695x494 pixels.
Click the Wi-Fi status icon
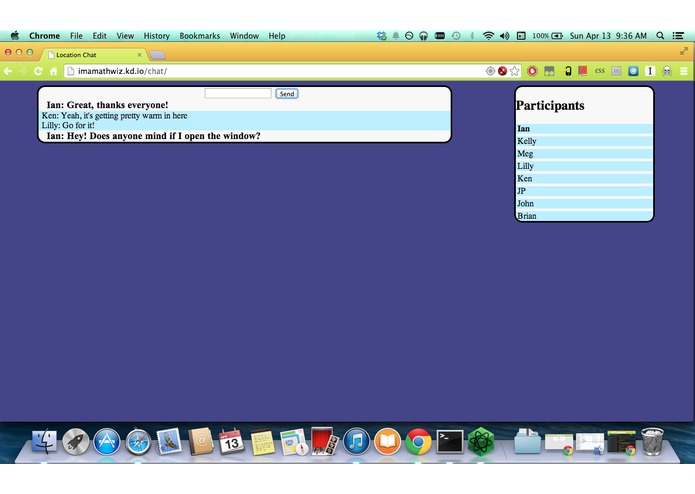[x=488, y=36]
